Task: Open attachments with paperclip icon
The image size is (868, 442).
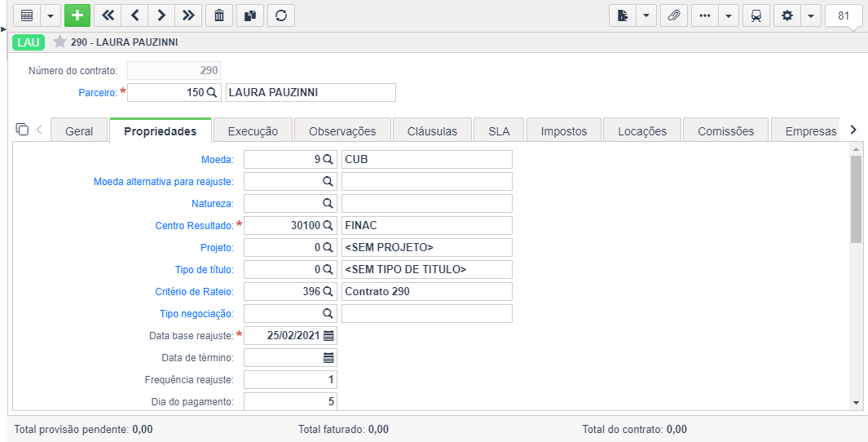Action: pos(674,15)
